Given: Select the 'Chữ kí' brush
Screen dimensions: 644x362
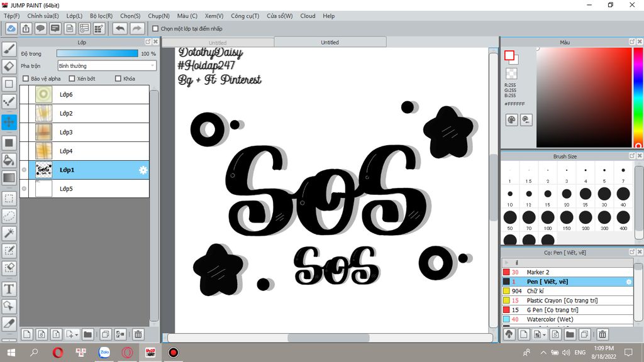Looking at the screenshot, I should [x=567, y=291].
